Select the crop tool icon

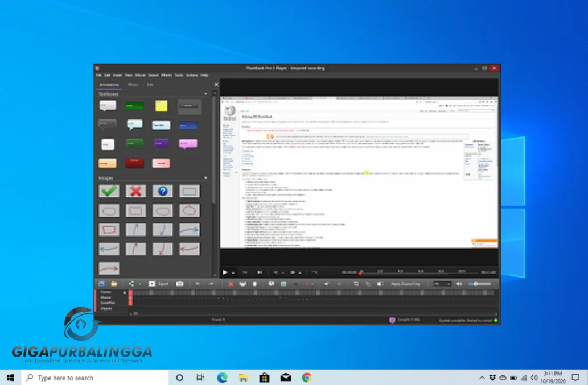point(356,284)
